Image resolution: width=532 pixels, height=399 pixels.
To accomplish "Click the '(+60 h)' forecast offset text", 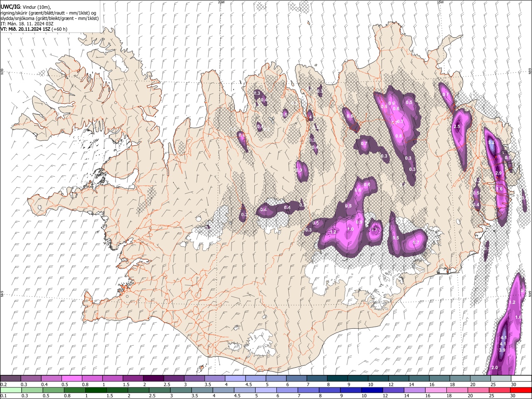I will (59, 29).
